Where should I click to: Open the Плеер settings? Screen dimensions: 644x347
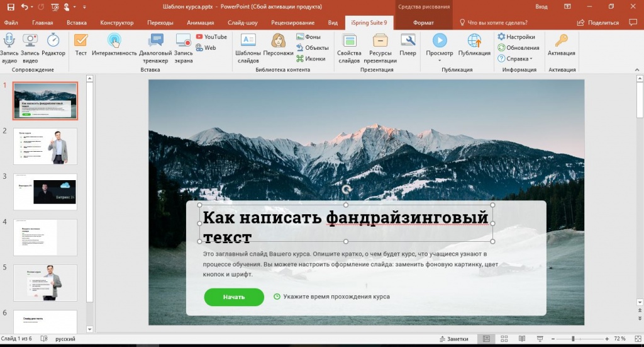(x=408, y=41)
